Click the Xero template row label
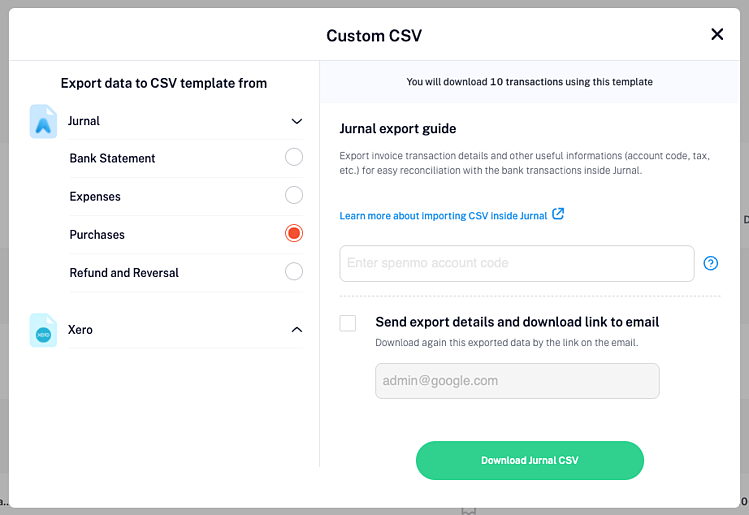The image size is (749, 515). pos(80,330)
